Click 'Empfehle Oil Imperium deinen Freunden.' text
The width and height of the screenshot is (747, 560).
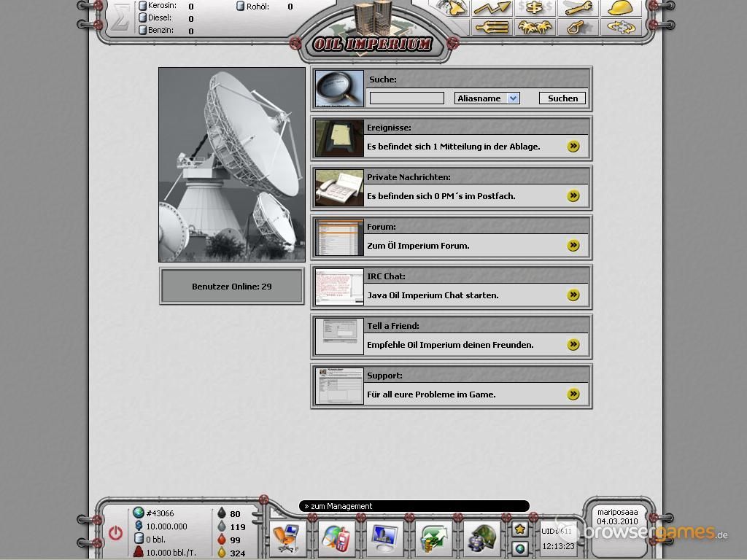pyautogui.click(x=450, y=345)
